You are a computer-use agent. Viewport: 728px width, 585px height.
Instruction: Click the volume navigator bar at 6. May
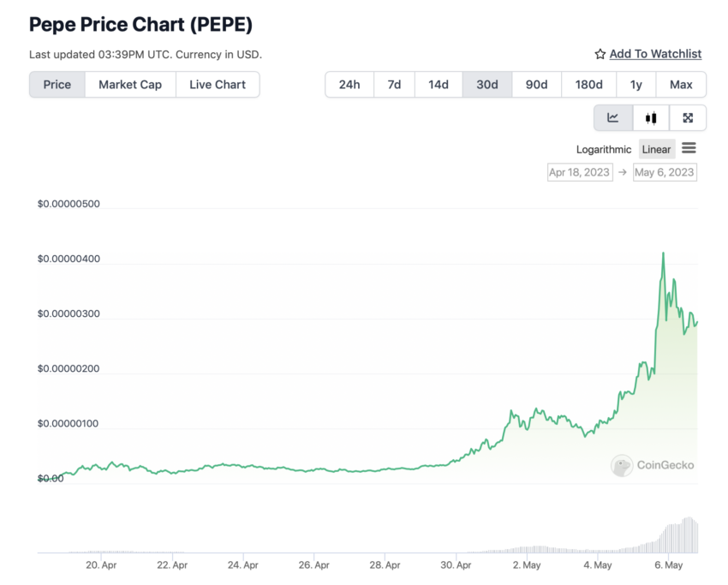click(669, 539)
